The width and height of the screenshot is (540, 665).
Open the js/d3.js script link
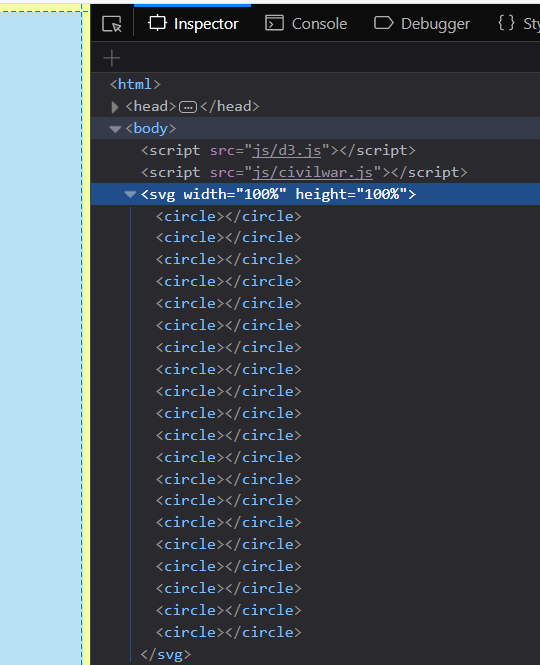pyautogui.click(x=286, y=150)
